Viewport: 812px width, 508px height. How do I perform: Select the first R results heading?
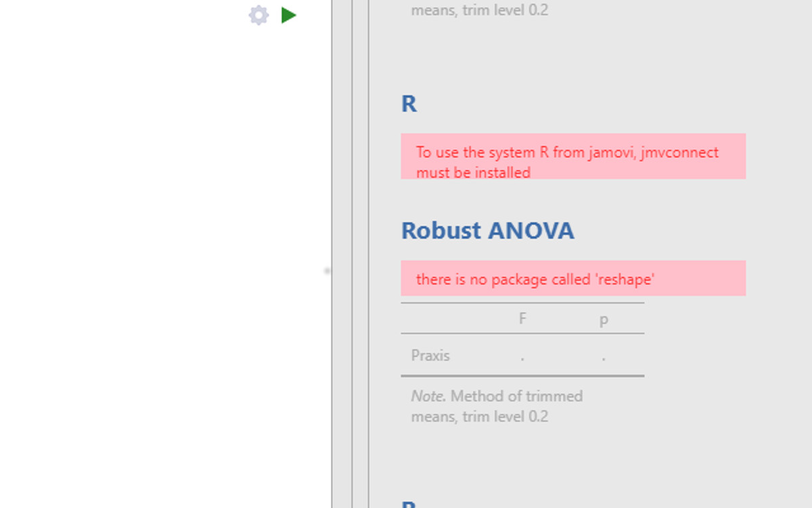coord(409,104)
